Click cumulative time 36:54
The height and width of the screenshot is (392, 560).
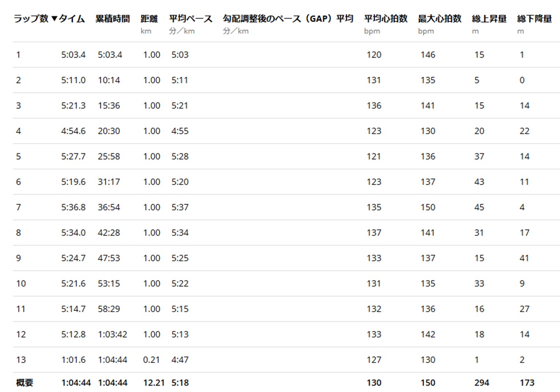pyautogui.click(x=109, y=207)
